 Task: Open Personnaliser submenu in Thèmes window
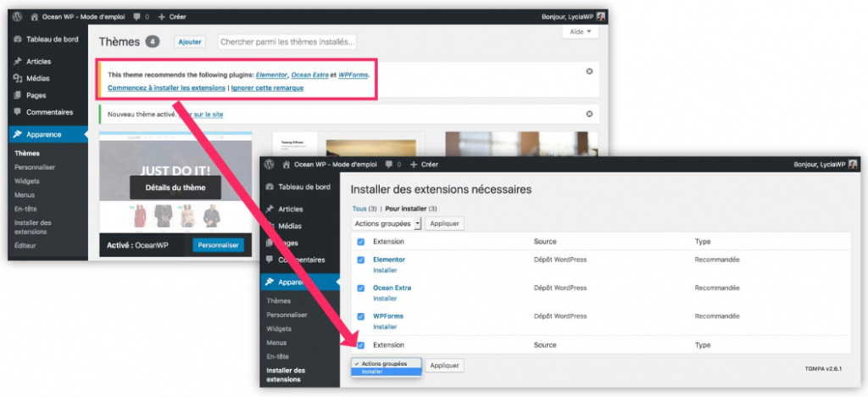35,167
